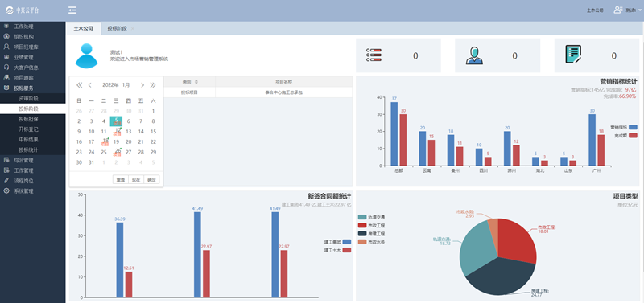The width and height of the screenshot is (644, 303).
Task: Click the task list icon card
Action: (374, 55)
